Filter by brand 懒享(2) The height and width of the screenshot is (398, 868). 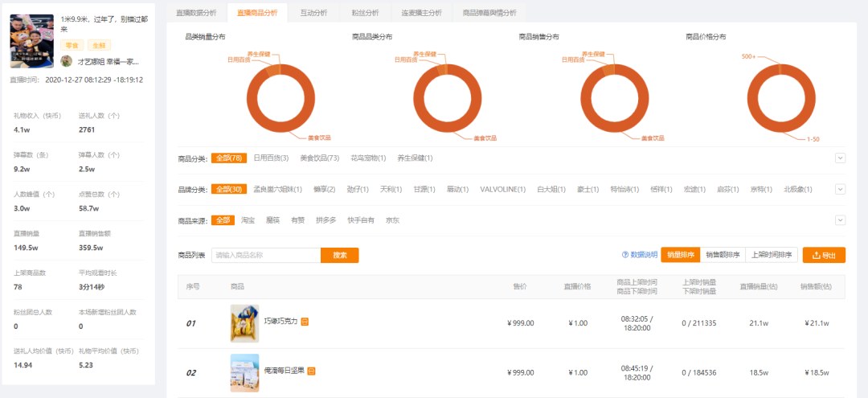[325, 189]
